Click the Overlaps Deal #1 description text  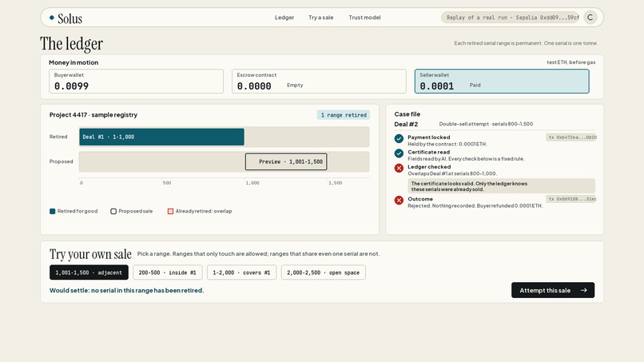452,173
